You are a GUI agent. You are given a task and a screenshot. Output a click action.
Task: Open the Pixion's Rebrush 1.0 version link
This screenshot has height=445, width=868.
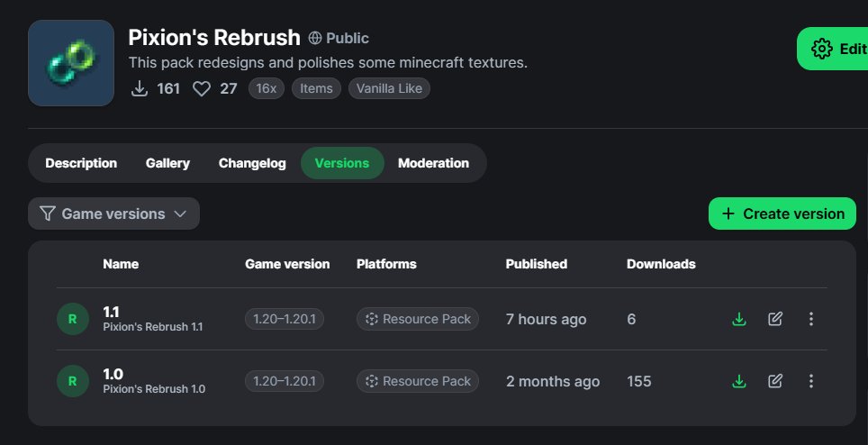point(154,389)
